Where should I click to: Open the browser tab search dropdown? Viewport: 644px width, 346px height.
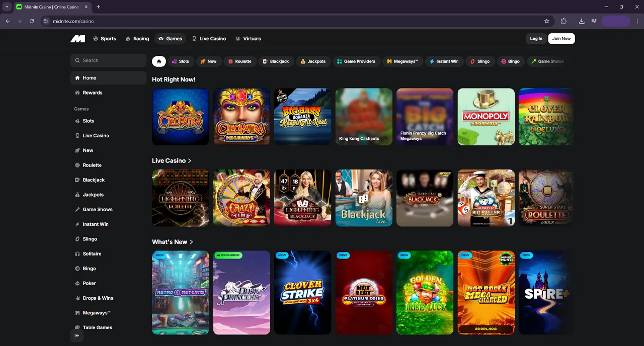point(7,7)
